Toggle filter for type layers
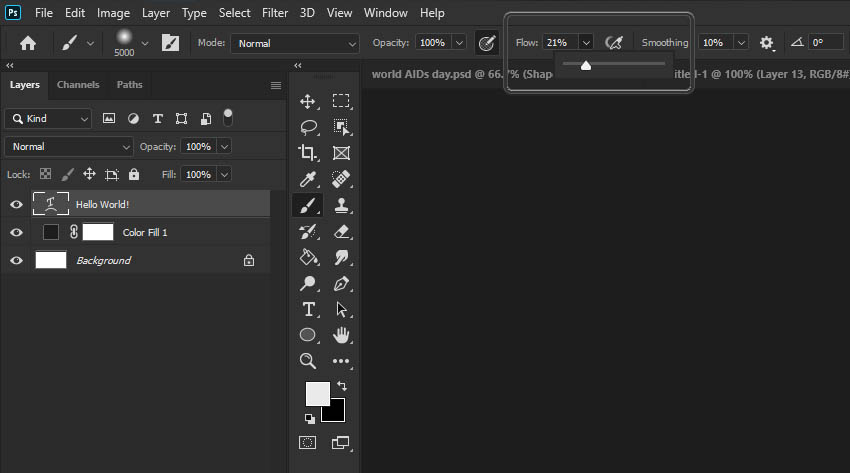850x473 pixels. point(158,119)
